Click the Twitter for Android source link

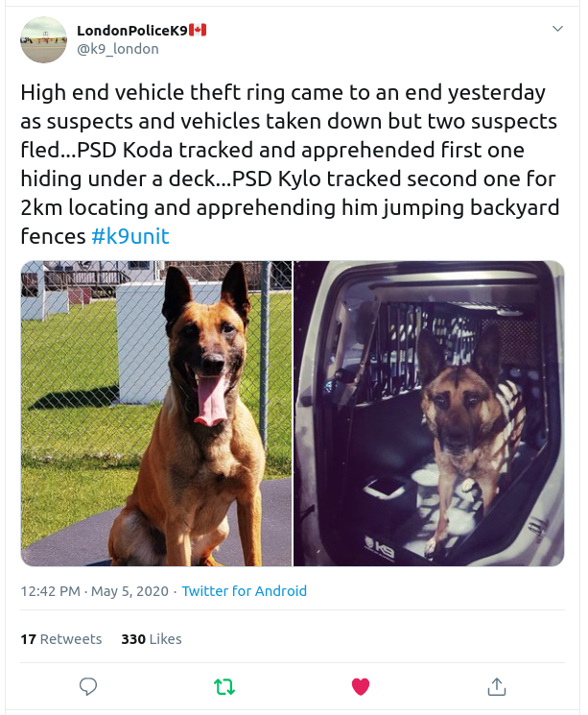click(x=245, y=591)
